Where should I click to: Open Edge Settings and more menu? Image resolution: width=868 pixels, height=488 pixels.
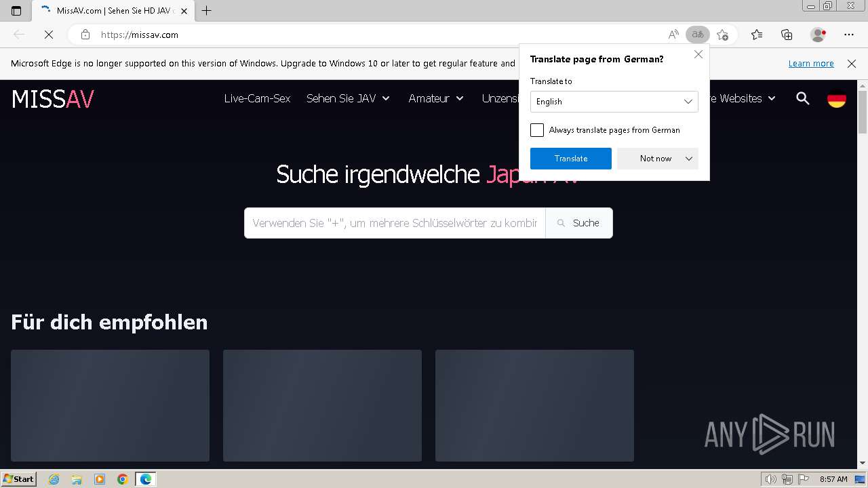[x=849, y=35]
